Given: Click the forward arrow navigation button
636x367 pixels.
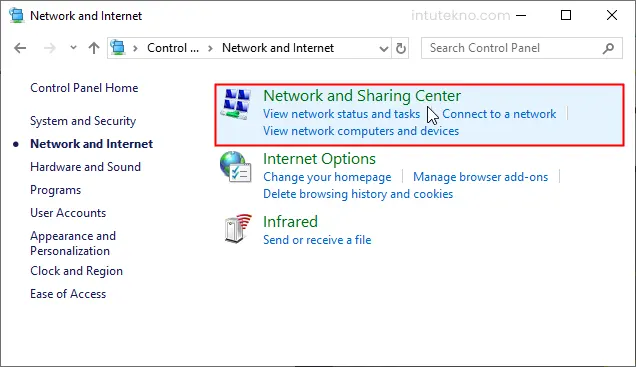Looking at the screenshot, I should coord(49,48).
